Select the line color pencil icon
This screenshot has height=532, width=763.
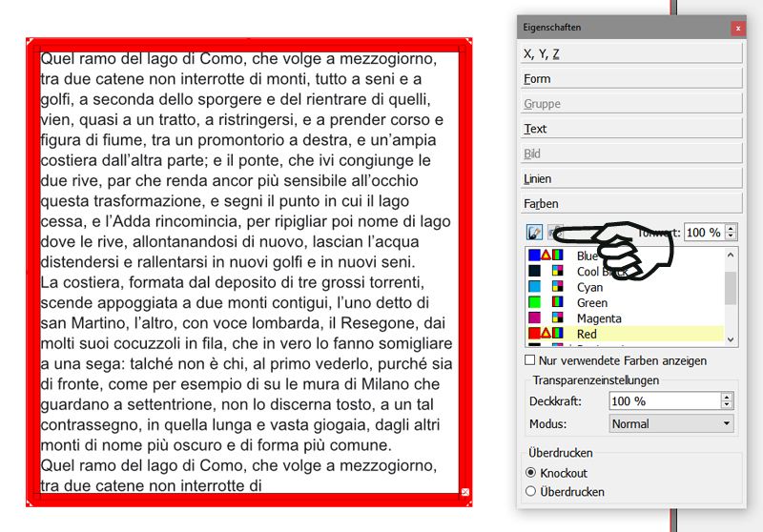click(534, 232)
